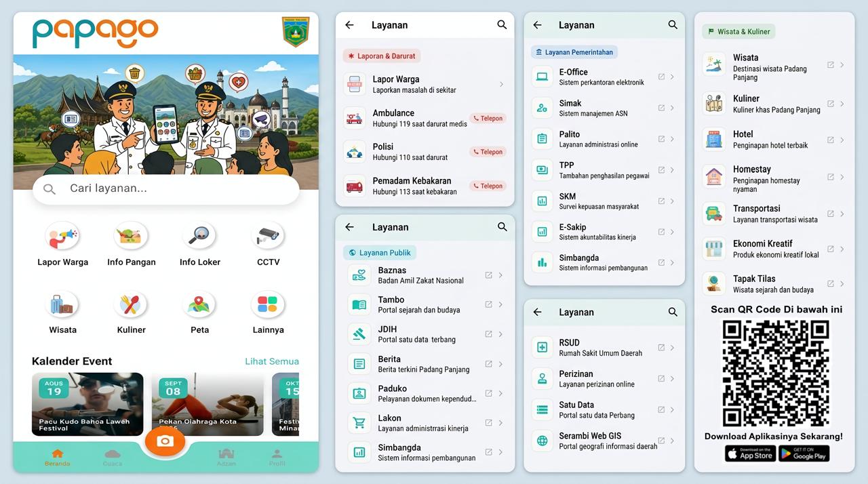Tap the orange camera button
Image resolution: width=868 pixels, height=484 pixels.
coord(165,441)
